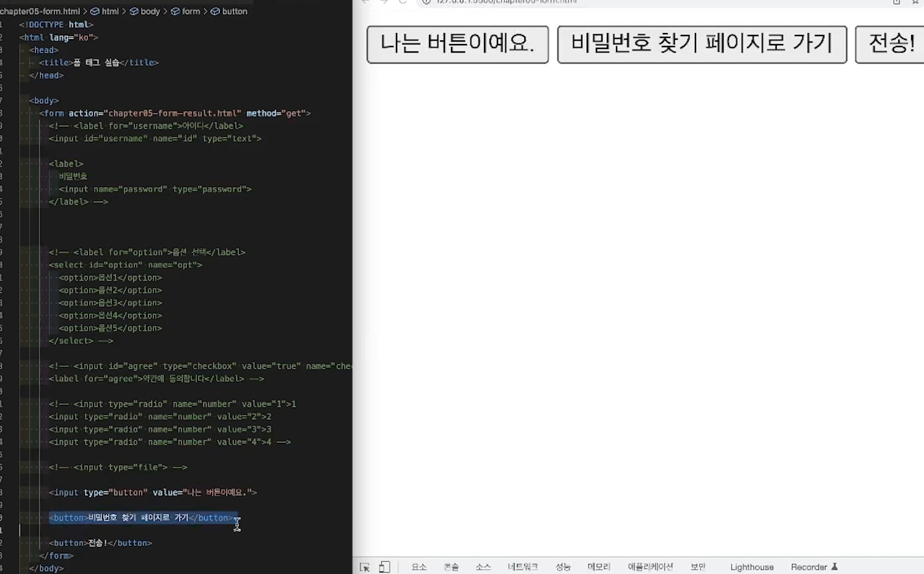Open the body breadcrumb segment
This screenshot has height=574, width=924.
[x=145, y=11]
